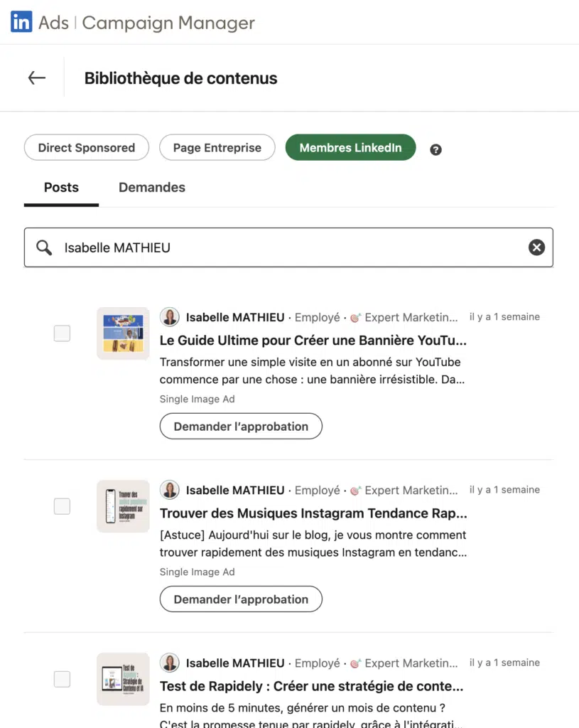
Task: Open the YouTube banner post thumbnail
Action: pyautogui.click(x=123, y=333)
